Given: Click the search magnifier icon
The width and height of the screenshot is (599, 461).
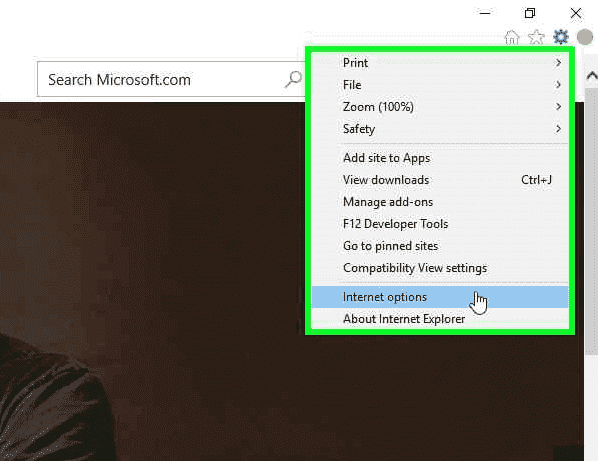Looking at the screenshot, I should point(293,79).
